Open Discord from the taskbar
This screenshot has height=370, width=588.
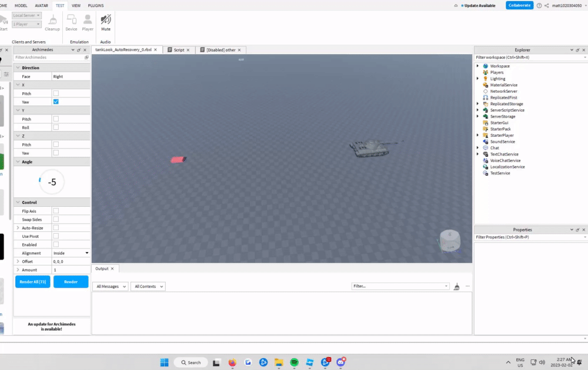tap(340, 362)
